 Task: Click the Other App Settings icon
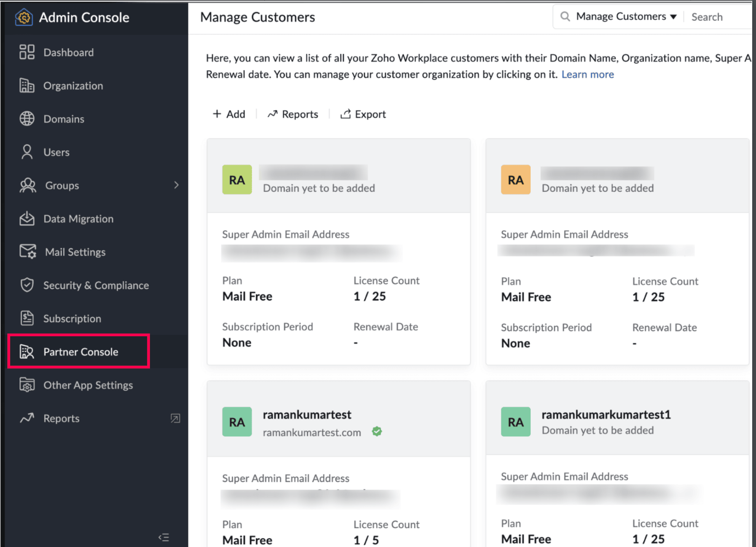point(27,385)
